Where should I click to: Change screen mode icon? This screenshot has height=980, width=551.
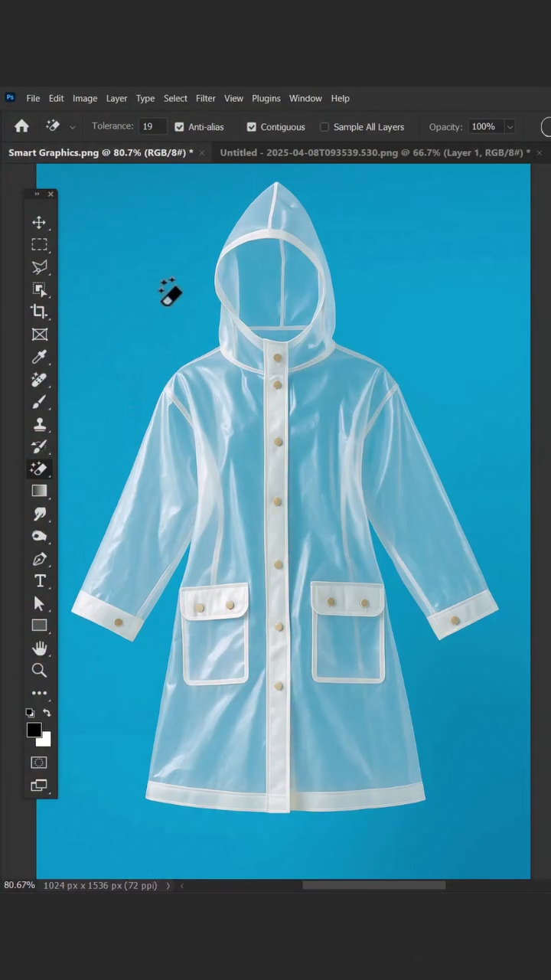pyautogui.click(x=39, y=786)
